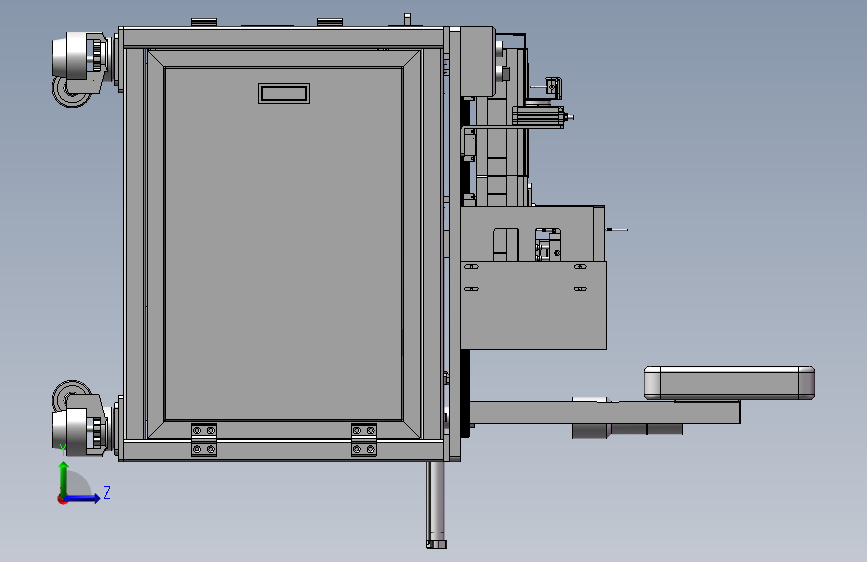
Task: Select the rounded pad on the extending arm
Action: pos(729,382)
